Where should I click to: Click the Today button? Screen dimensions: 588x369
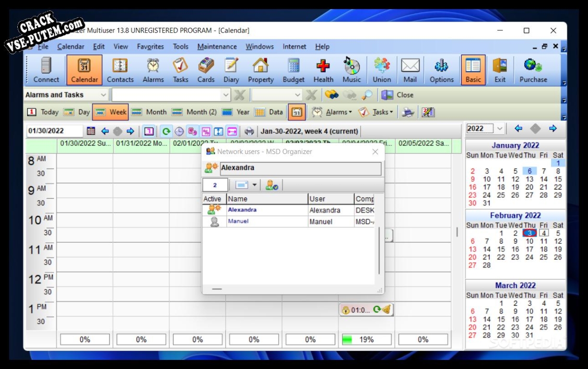(x=43, y=112)
